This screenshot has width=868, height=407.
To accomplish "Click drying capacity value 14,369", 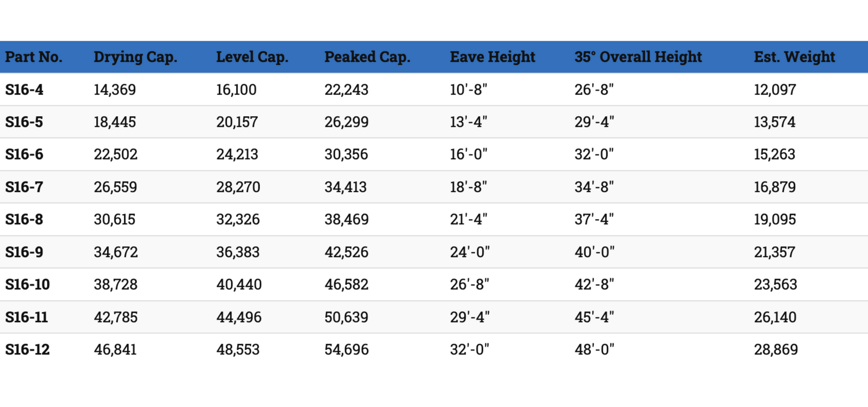I will coord(115,90).
